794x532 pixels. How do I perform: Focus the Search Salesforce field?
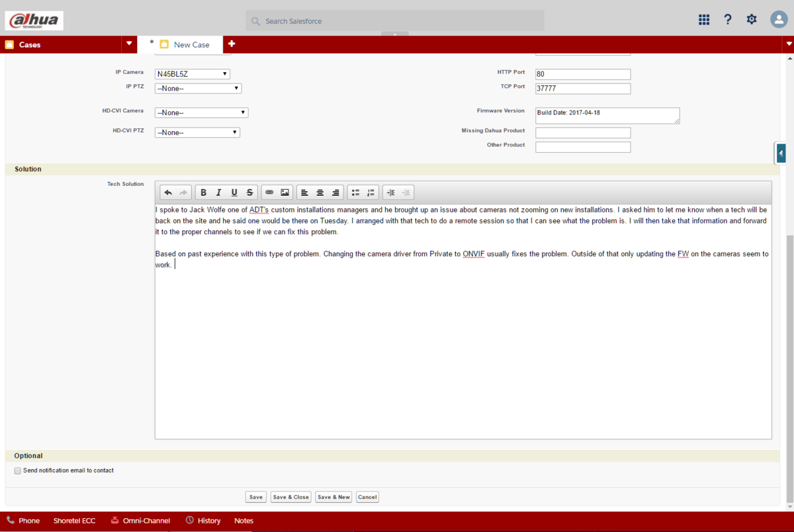point(395,21)
